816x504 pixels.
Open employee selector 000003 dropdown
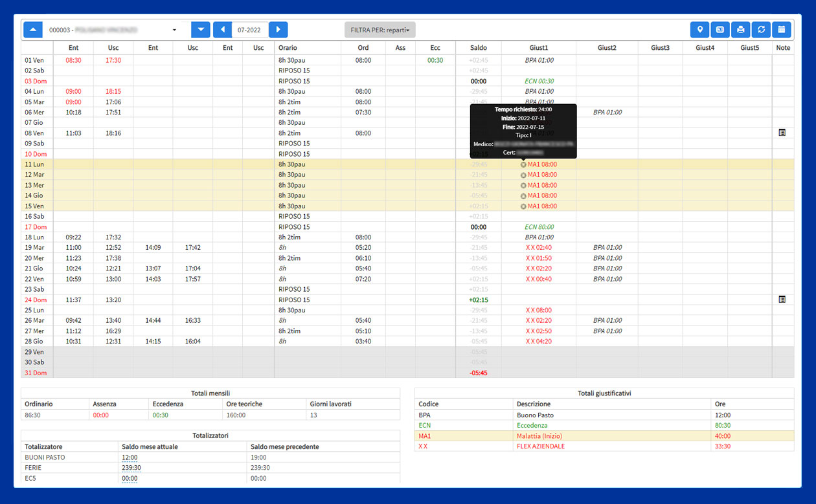coord(114,30)
